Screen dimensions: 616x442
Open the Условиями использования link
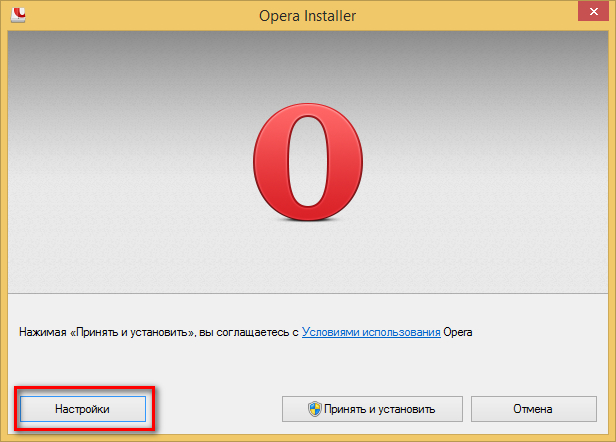click(371, 330)
